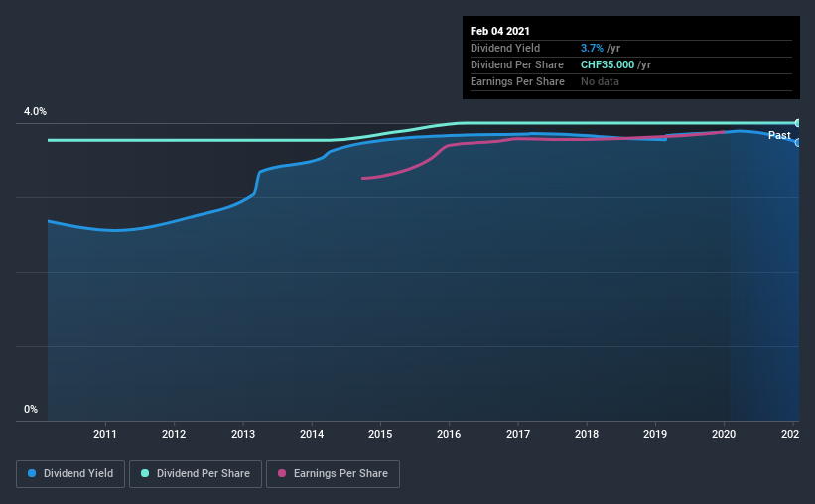Click the blue Dividend Yield endpoint marker

point(798,142)
